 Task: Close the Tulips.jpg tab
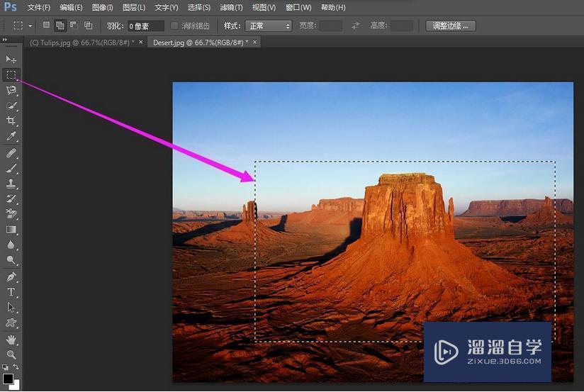(x=141, y=42)
